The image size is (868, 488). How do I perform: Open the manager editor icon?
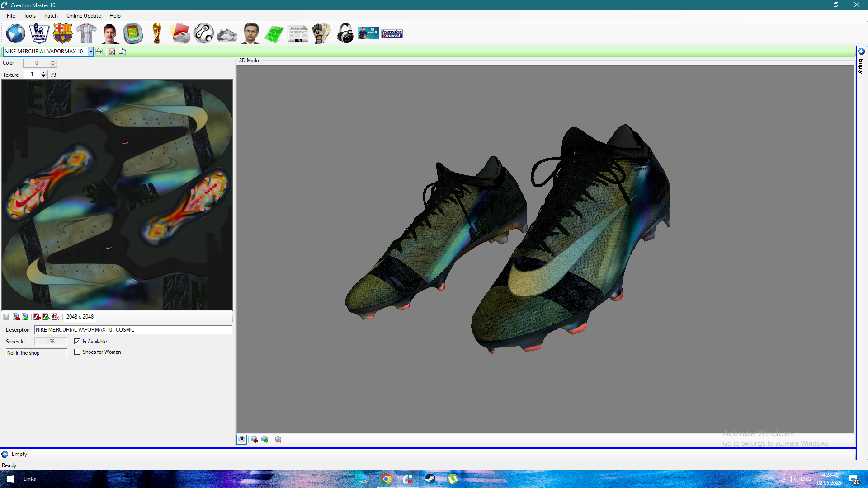point(250,33)
